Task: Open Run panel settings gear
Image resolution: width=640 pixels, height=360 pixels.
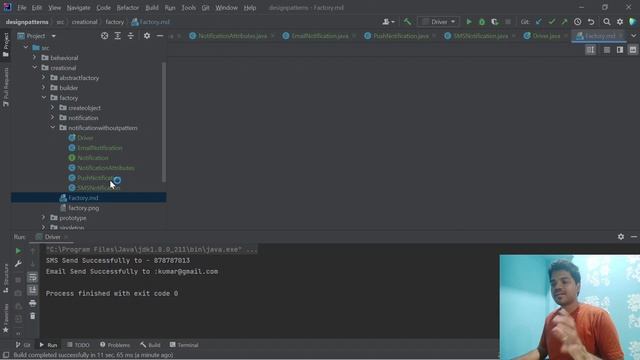Action: (x=621, y=237)
